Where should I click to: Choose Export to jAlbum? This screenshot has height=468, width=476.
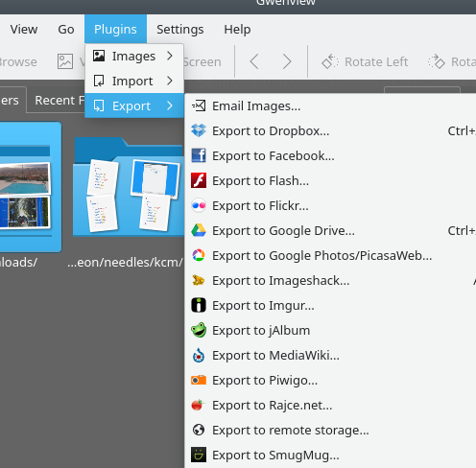pyautogui.click(x=330, y=330)
